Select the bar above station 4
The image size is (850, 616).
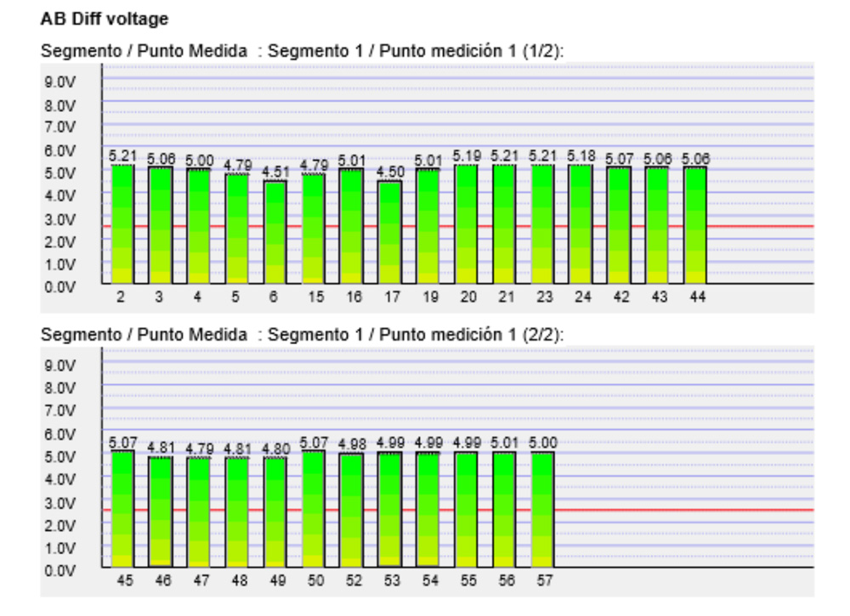point(198,227)
